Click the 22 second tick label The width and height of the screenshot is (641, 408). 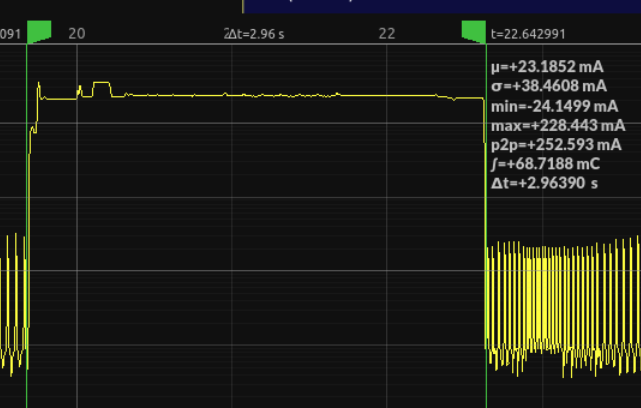coord(387,33)
